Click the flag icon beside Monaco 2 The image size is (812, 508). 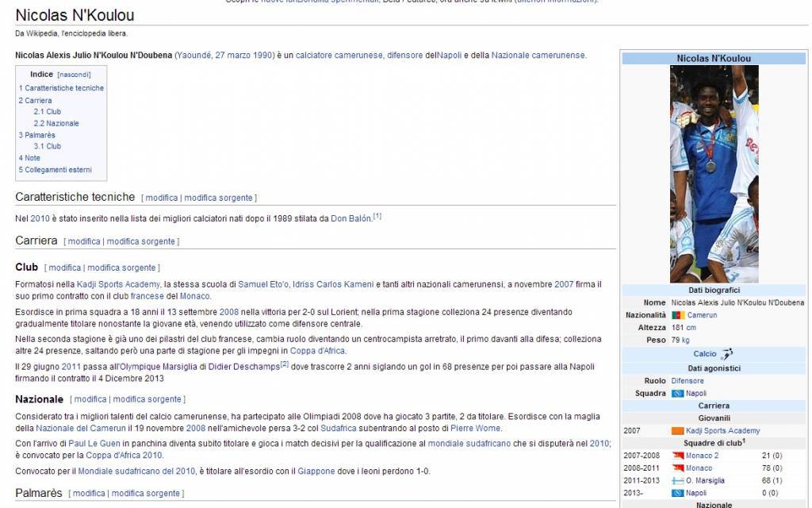[x=677, y=456]
